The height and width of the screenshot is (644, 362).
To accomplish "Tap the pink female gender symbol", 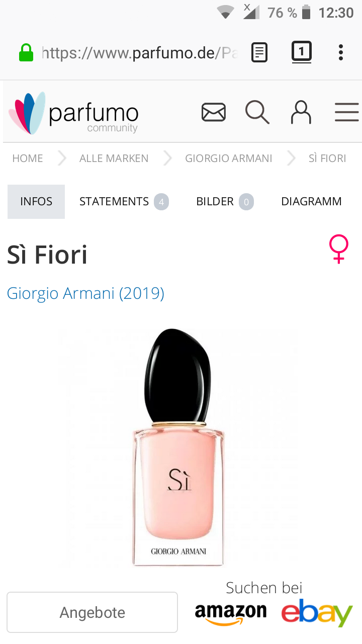I will (x=339, y=249).
